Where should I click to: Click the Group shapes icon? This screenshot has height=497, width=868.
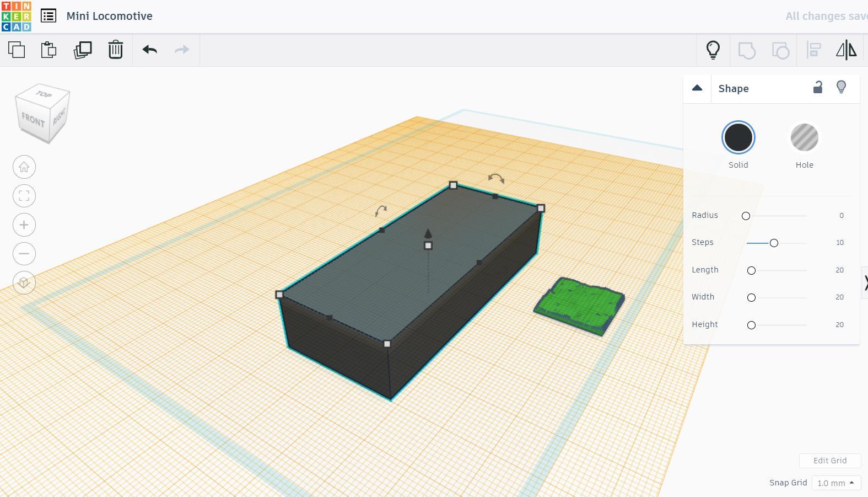[747, 50]
